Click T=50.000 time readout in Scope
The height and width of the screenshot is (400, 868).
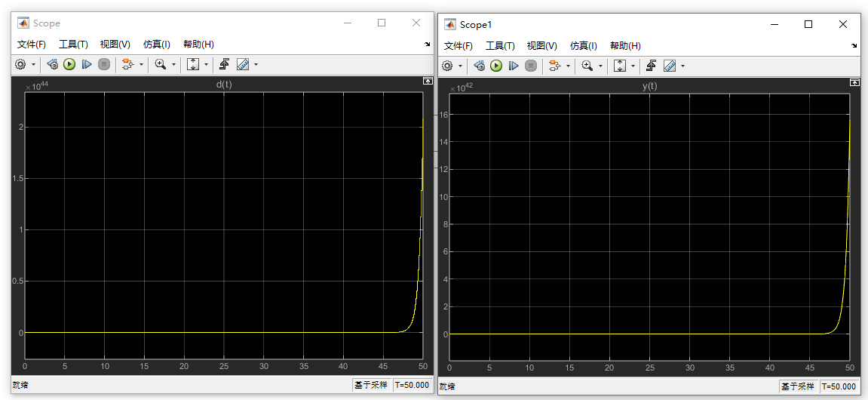413,385
